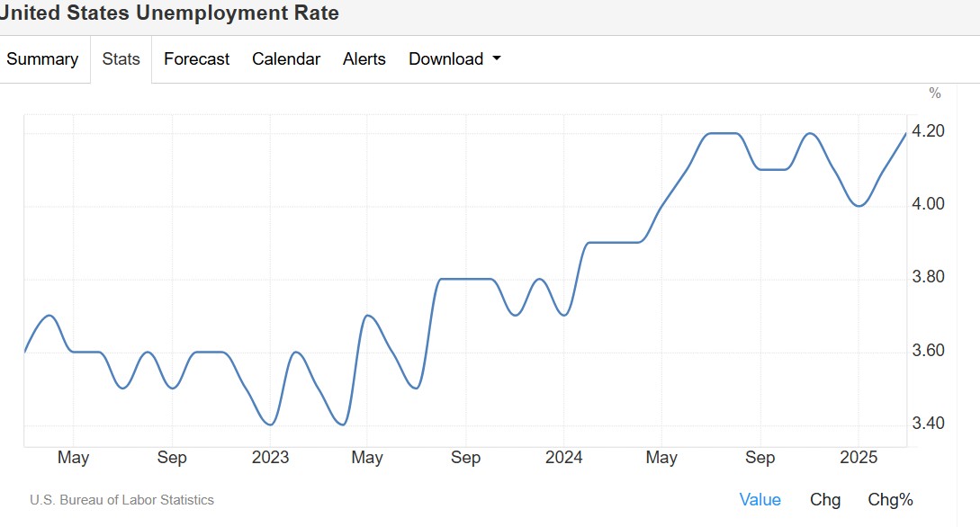Click the 3.40 y-axis value label
This screenshot has width=980, height=527.
point(928,424)
